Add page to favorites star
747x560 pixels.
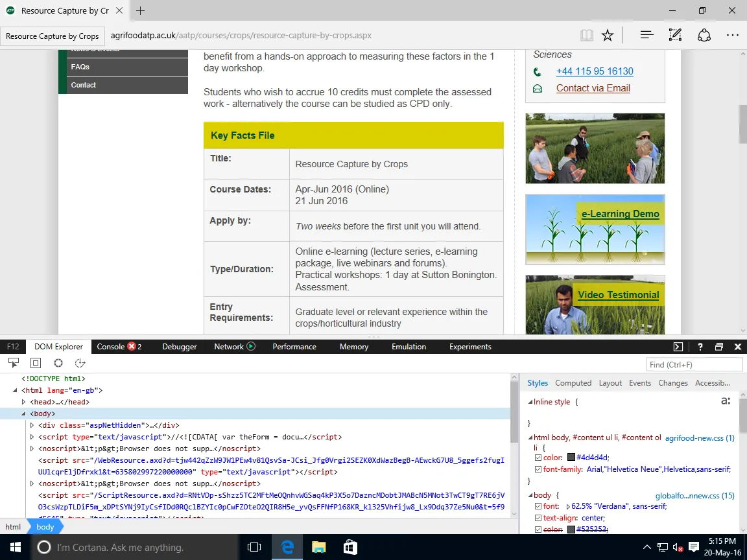pyautogui.click(x=608, y=35)
